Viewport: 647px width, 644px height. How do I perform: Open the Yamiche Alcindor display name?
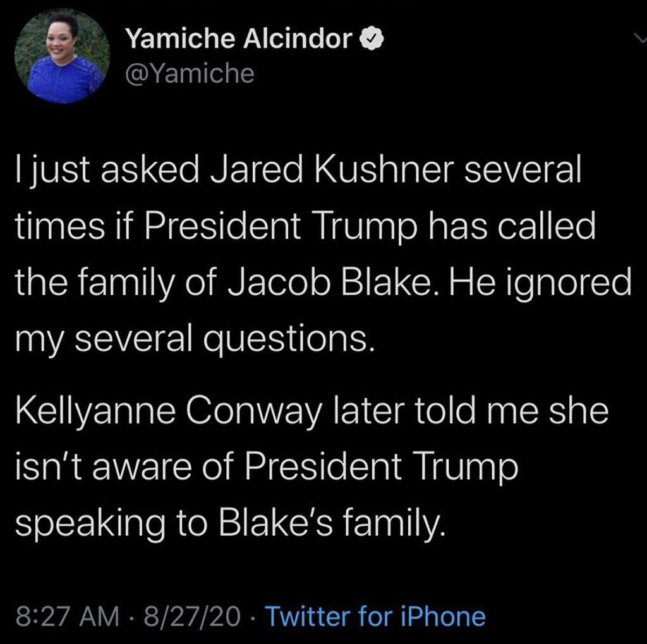point(239,39)
